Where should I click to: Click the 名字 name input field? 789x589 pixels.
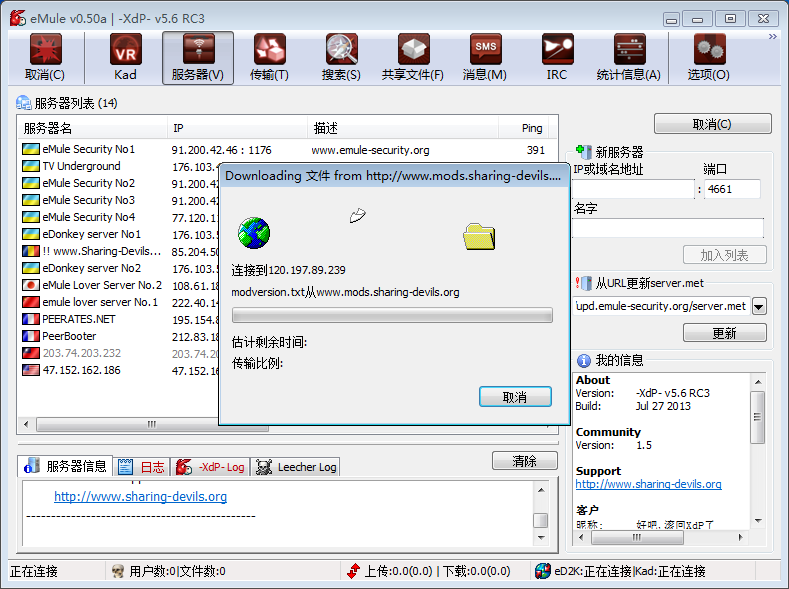tap(668, 228)
